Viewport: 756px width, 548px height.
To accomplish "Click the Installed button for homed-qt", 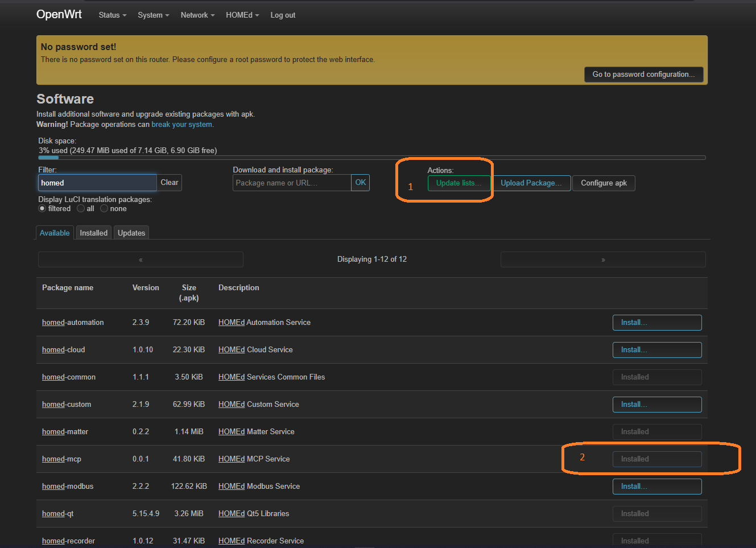I will coord(657,514).
